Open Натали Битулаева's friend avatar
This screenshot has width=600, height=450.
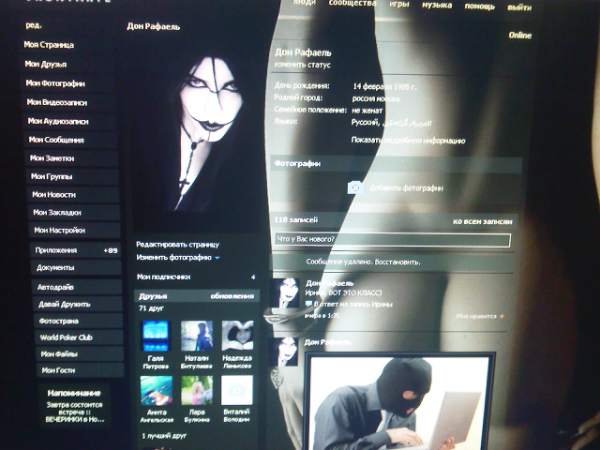point(196,334)
